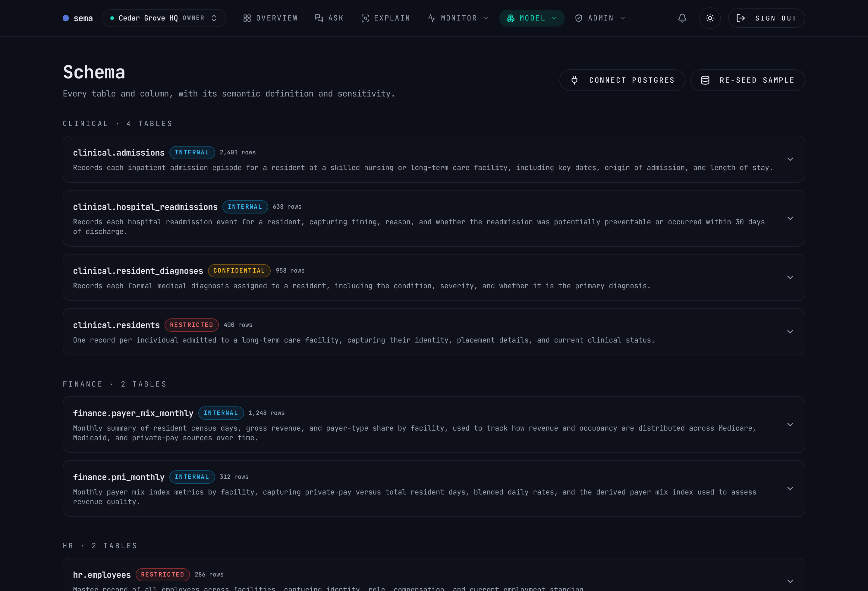
Task: Click the Internal badge on hospital_readmissions
Action: [245, 207]
